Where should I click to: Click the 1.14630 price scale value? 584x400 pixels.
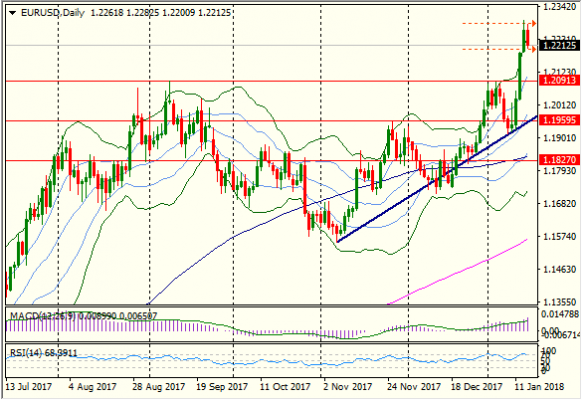click(560, 269)
